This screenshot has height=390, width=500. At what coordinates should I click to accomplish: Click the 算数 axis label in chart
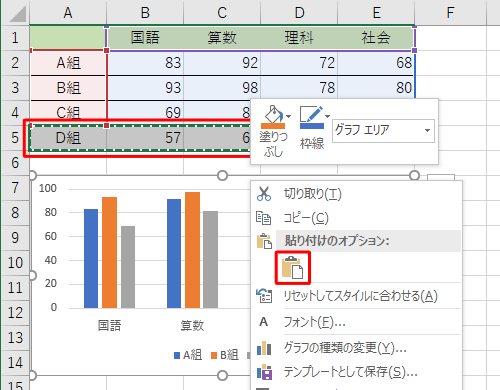[x=192, y=325]
